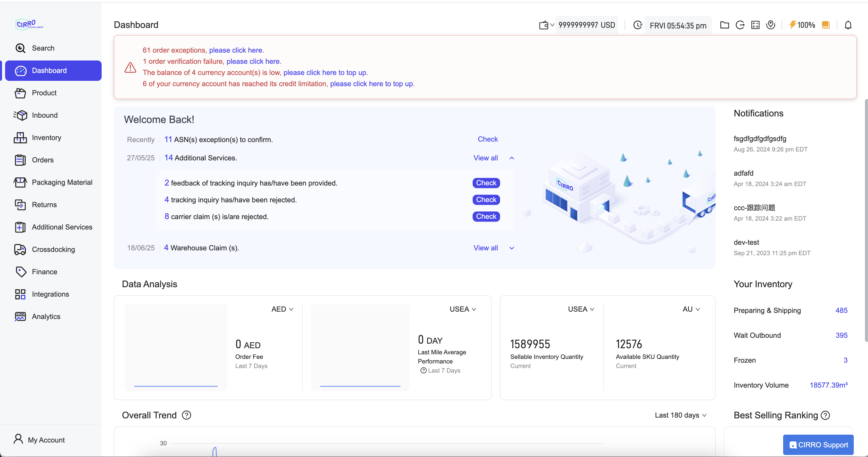Click the notification bell icon
The image size is (868, 457).
(x=848, y=25)
